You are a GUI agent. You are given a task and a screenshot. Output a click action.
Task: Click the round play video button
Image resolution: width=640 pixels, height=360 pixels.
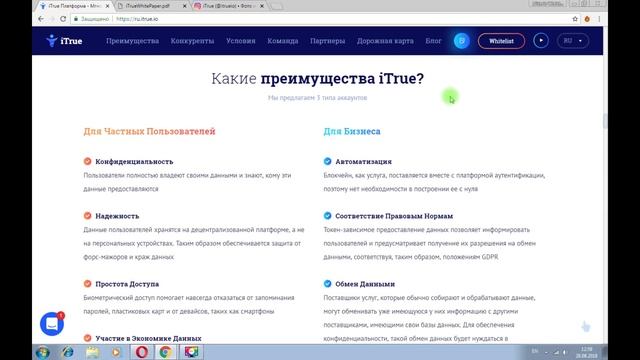tap(541, 41)
